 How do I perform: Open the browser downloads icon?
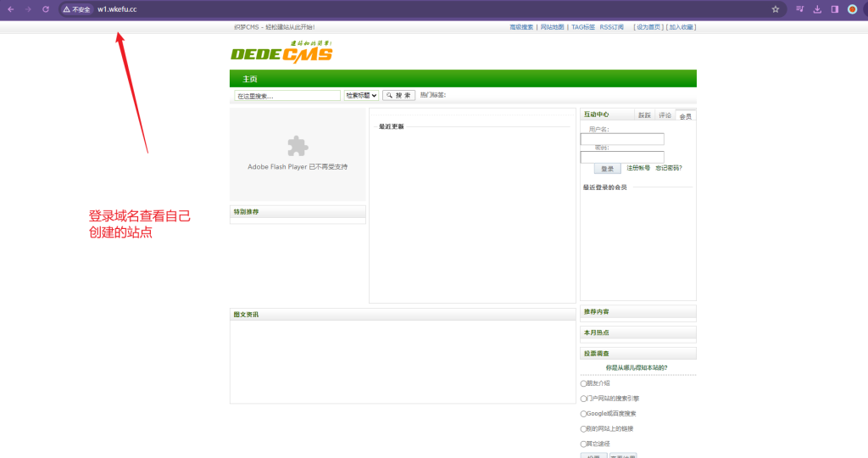(817, 9)
